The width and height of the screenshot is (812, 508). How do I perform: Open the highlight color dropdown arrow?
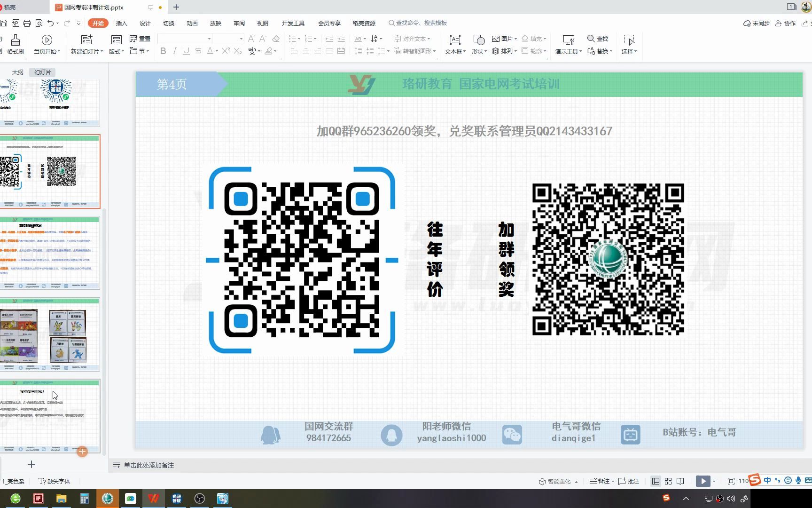coord(275,51)
